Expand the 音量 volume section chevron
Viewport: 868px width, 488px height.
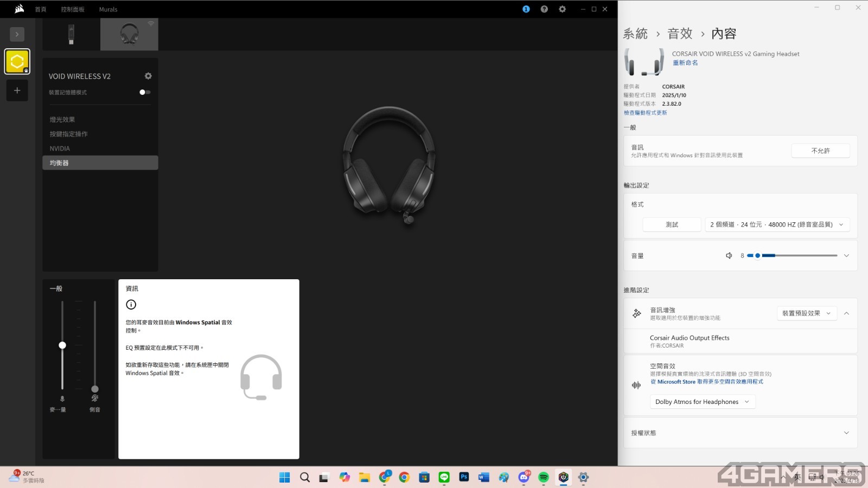[x=846, y=255]
